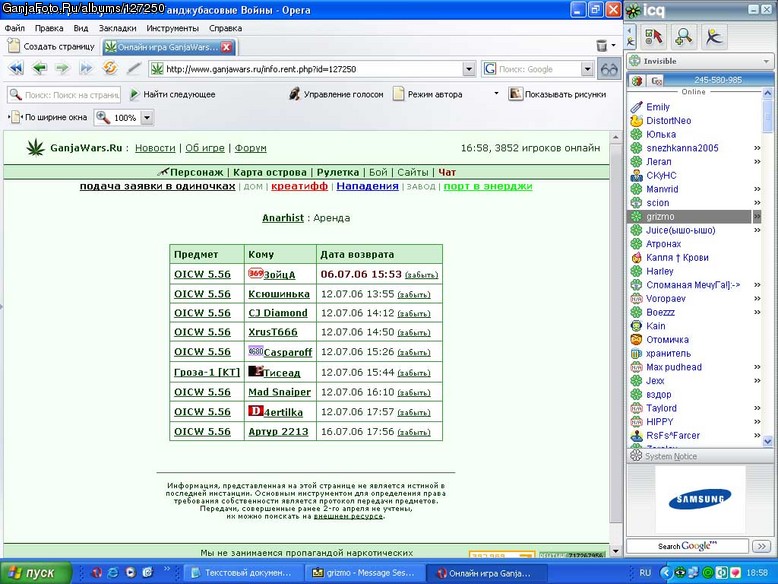Click Создать страницу new page button

point(52,47)
